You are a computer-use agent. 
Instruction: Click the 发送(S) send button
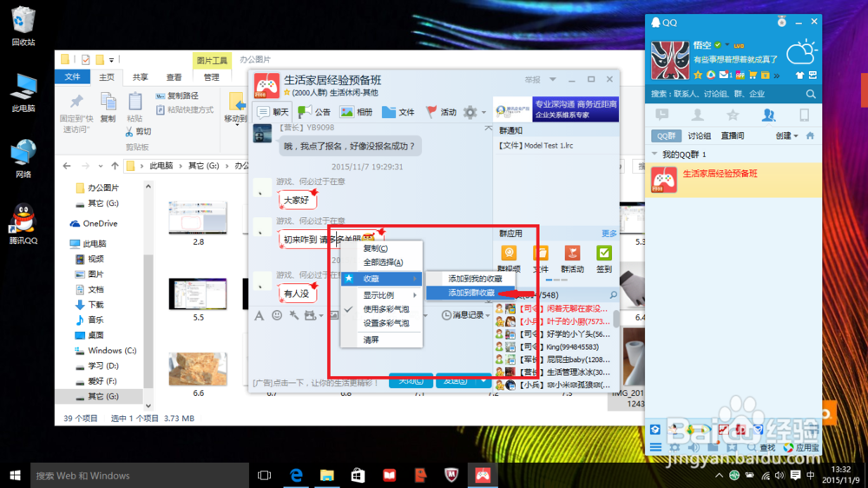point(457,381)
